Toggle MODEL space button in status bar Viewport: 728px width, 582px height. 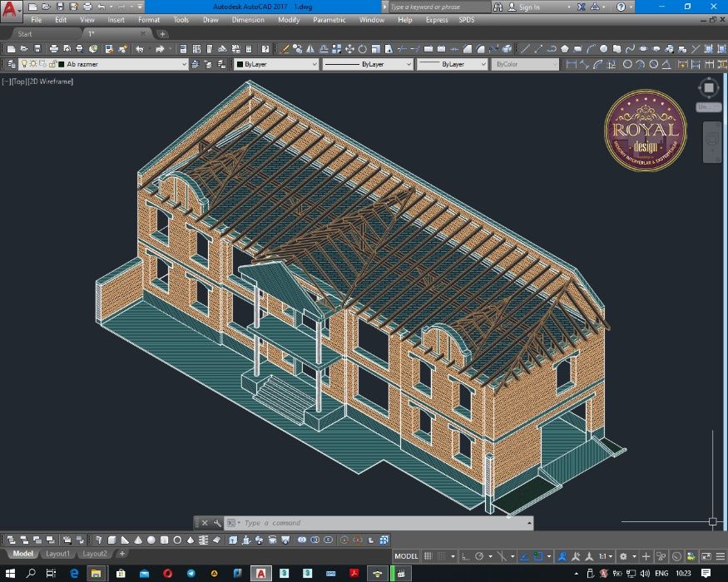406,555
